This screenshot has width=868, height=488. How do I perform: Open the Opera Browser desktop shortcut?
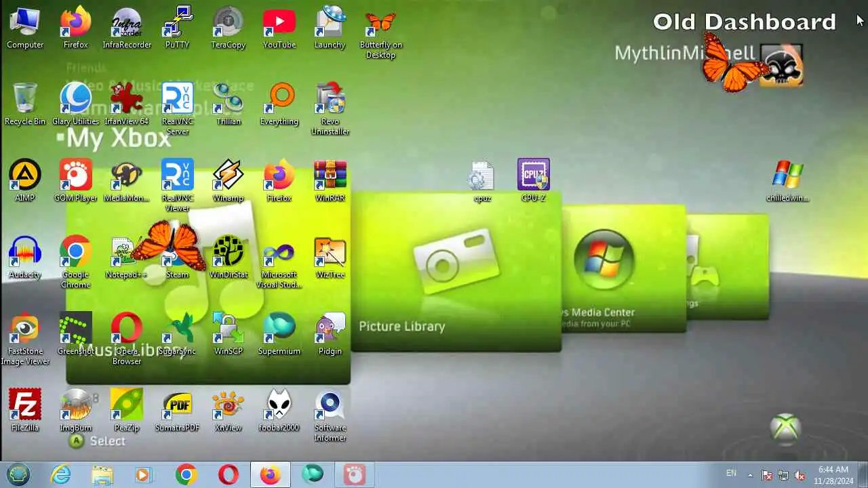coord(127,339)
